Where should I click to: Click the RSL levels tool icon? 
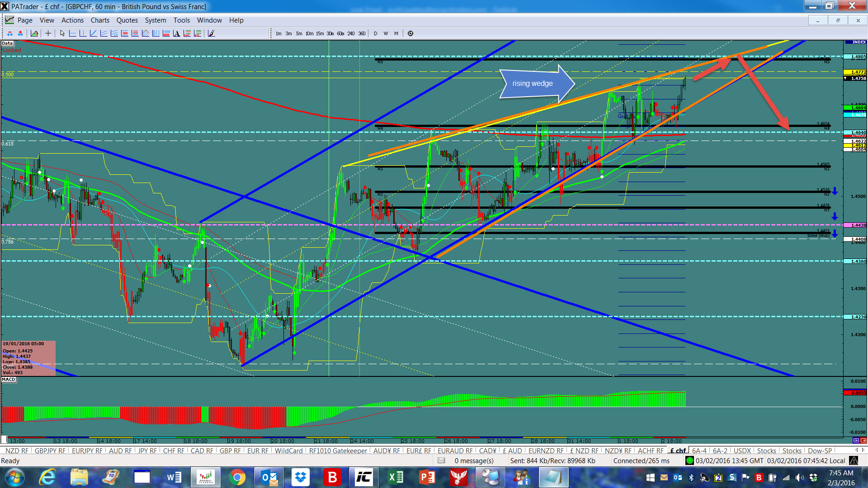coord(198,33)
